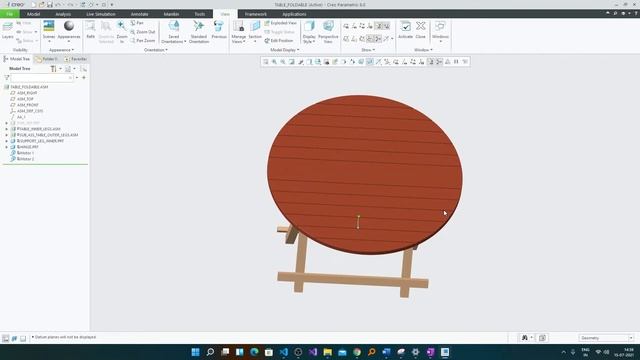Select the Pan Zoom tool
This screenshot has width=640, height=360.
click(x=143, y=41)
